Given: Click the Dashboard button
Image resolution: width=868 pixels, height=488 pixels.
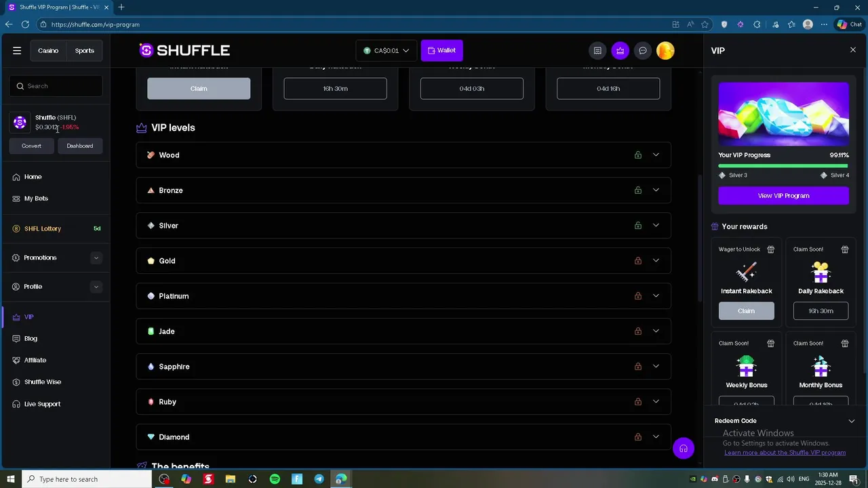Looking at the screenshot, I should [80, 146].
